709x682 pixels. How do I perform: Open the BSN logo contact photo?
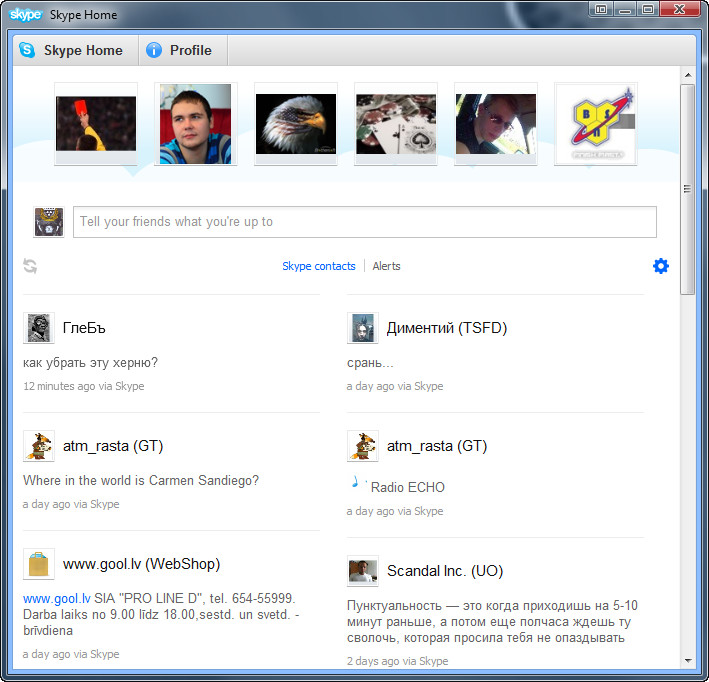coord(596,123)
